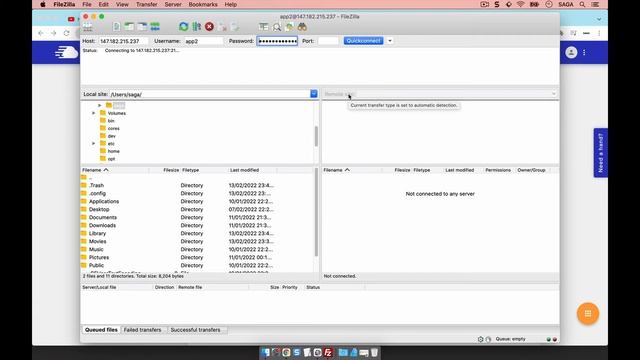Viewport: 640px width, 360px height.
Task: Select the home folder in the tree
Action: 113,151
